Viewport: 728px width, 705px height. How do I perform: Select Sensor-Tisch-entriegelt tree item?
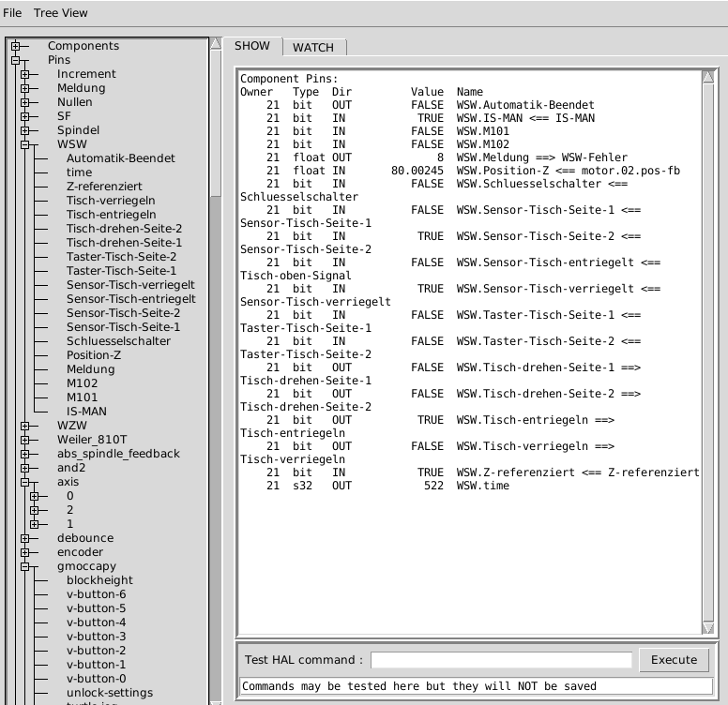click(x=131, y=299)
